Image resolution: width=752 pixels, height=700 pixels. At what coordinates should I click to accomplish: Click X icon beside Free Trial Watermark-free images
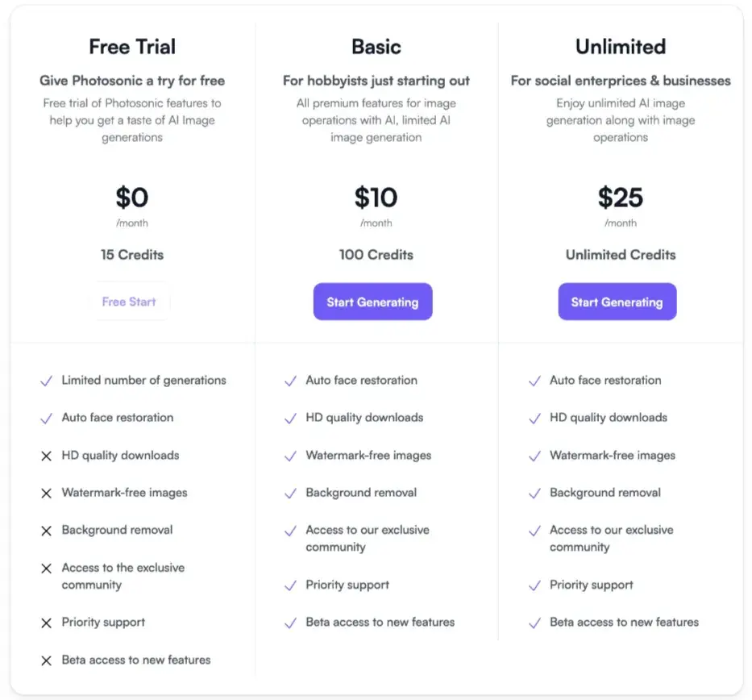coord(47,494)
